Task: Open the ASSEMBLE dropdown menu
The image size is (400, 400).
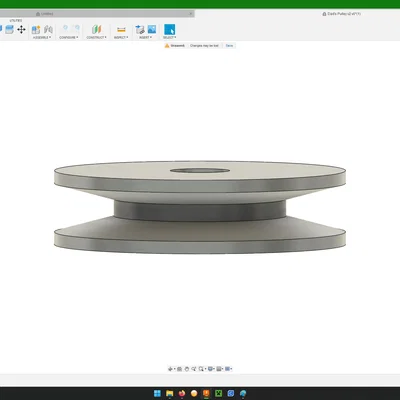Action: click(42, 37)
